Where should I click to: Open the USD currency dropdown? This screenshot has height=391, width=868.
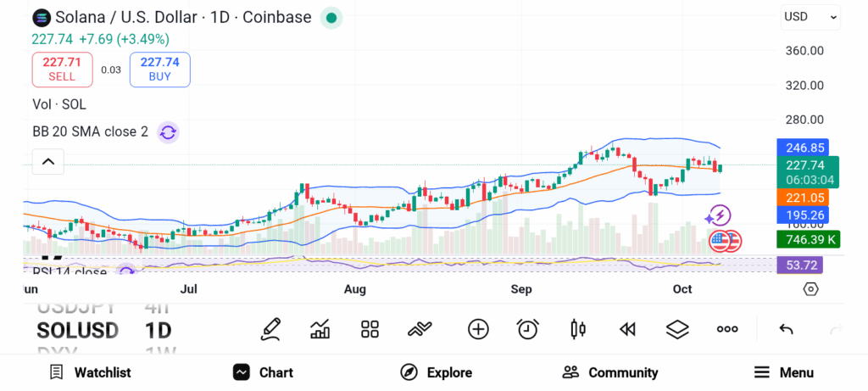810,17
